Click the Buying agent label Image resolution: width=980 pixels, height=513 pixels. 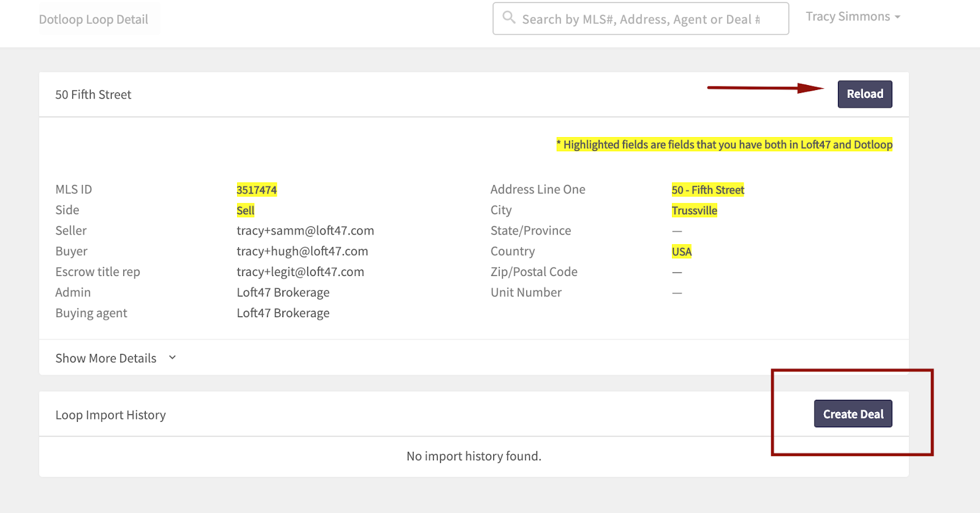pyautogui.click(x=91, y=313)
